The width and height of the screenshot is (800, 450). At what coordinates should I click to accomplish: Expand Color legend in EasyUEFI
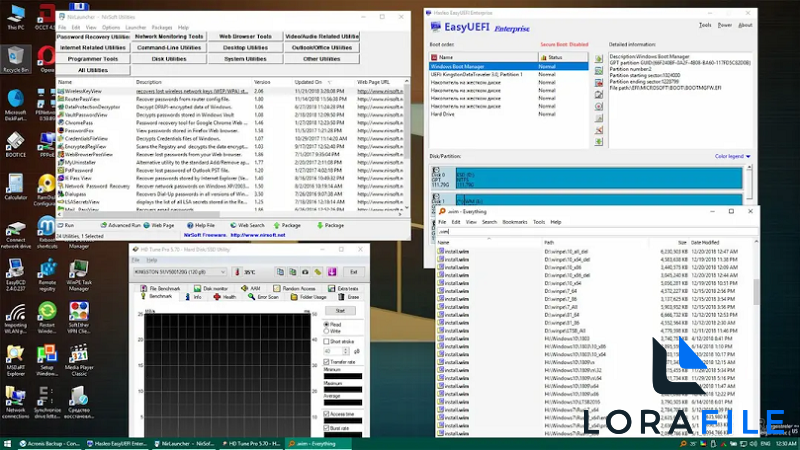(733, 156)
